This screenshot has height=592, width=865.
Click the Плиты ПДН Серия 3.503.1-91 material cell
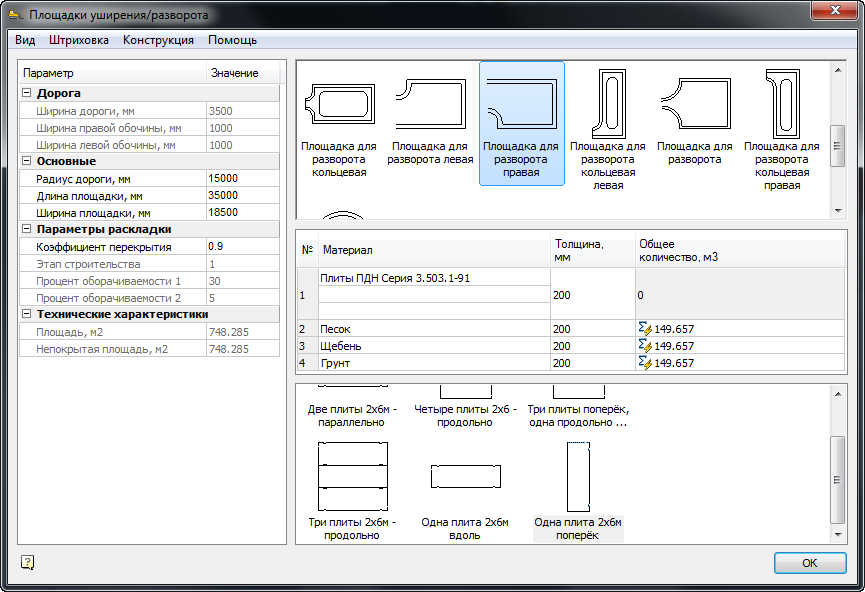[434, 278]
